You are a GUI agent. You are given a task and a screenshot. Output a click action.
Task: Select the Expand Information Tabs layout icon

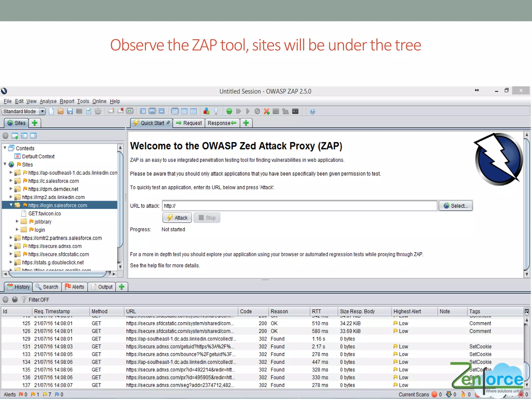click(152, 111)
